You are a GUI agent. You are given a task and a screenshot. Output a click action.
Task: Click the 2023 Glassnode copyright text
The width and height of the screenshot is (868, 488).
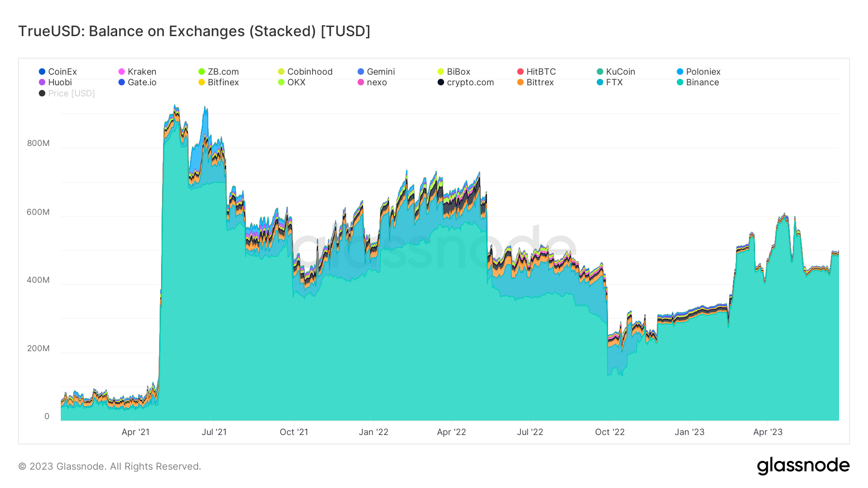point(109,466)
